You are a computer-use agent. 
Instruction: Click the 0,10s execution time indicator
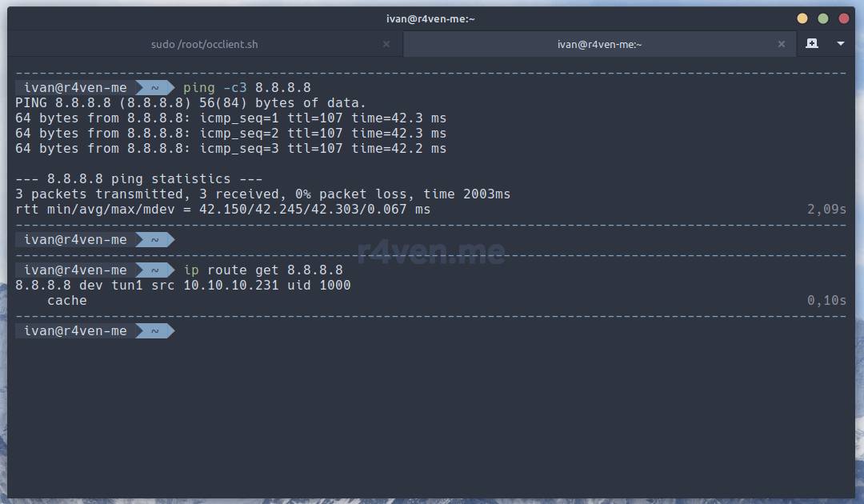[826, 301]
